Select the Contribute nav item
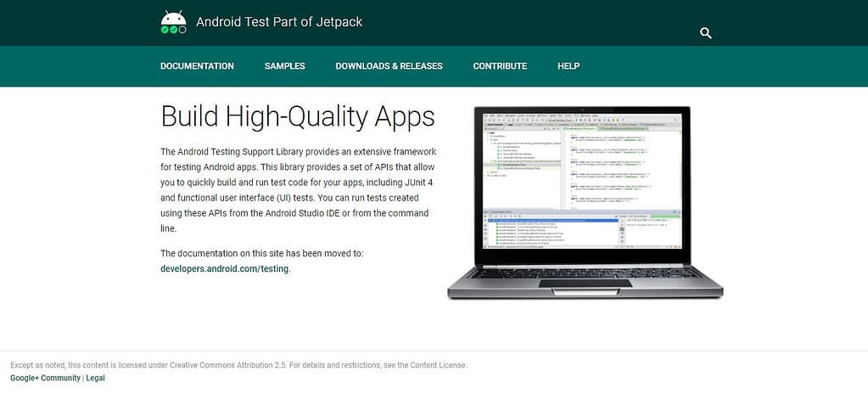The height and width of the screenshot is (405, 868). 500,66
